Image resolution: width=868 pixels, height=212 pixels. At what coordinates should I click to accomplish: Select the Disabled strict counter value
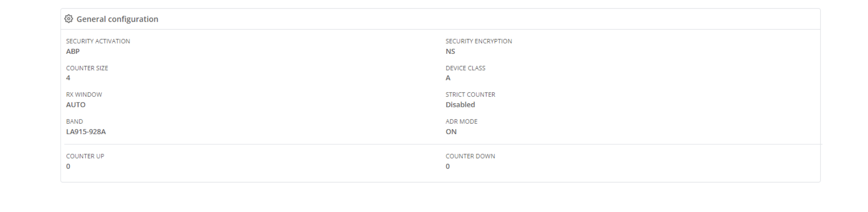tap(460, 105)
